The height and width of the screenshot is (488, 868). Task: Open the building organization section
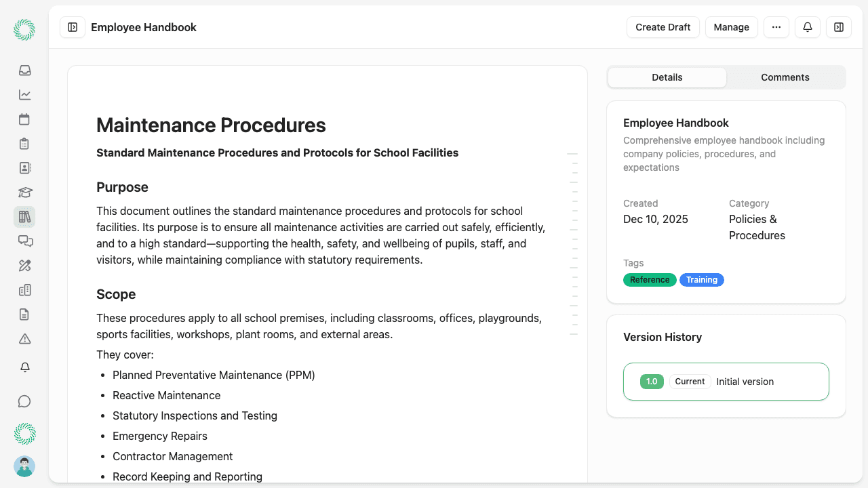pos(24,289)
